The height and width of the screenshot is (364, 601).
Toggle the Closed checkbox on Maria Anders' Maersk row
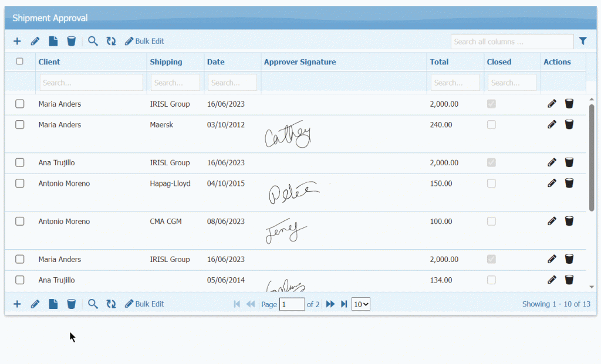tap(491, 124)
